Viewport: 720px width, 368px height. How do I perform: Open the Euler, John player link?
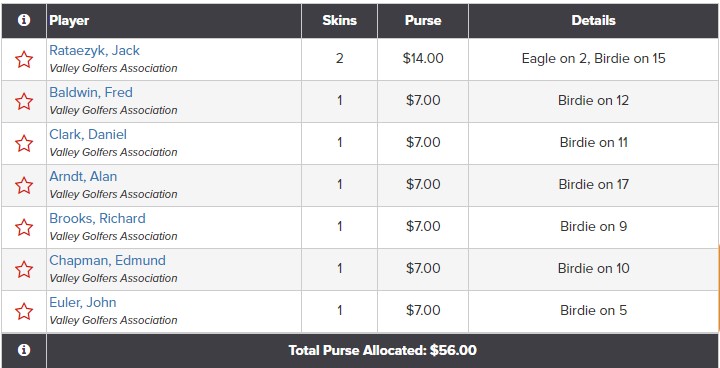(x=83, y=302)
